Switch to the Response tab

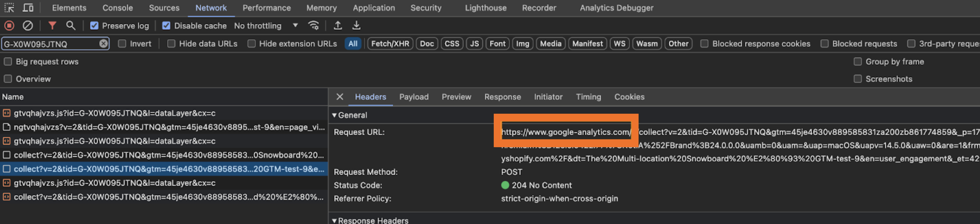pyautogui.click(x=503, y=97)
